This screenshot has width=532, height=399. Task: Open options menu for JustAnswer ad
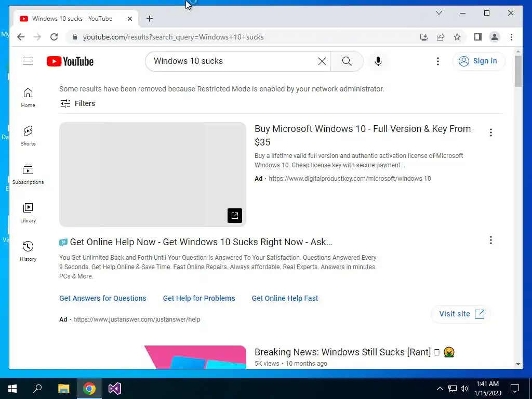click(x=490, y=240)
